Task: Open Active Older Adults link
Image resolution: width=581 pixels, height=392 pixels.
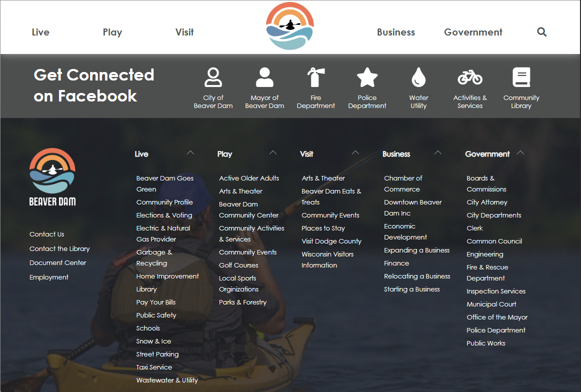Action: tap(249, 178)
